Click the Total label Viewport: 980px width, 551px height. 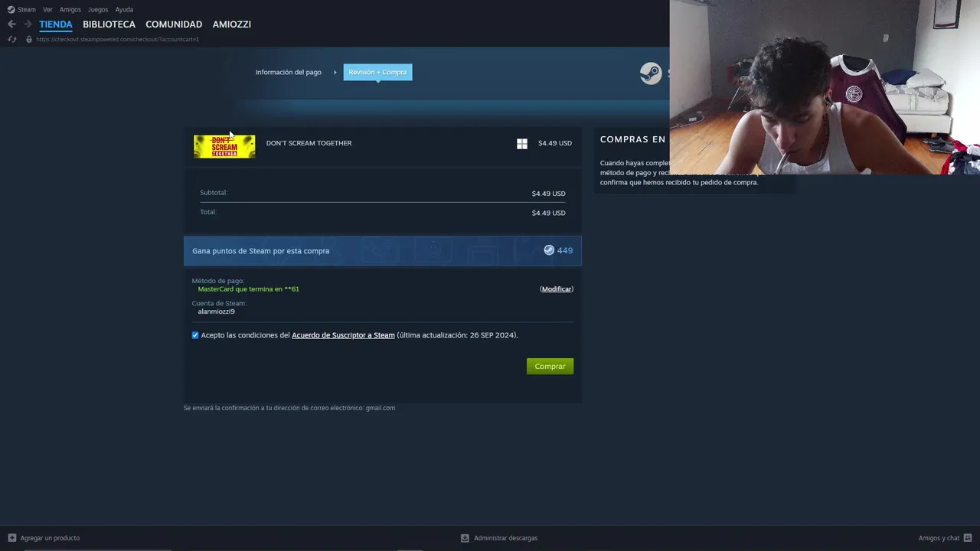click(208, 212)
